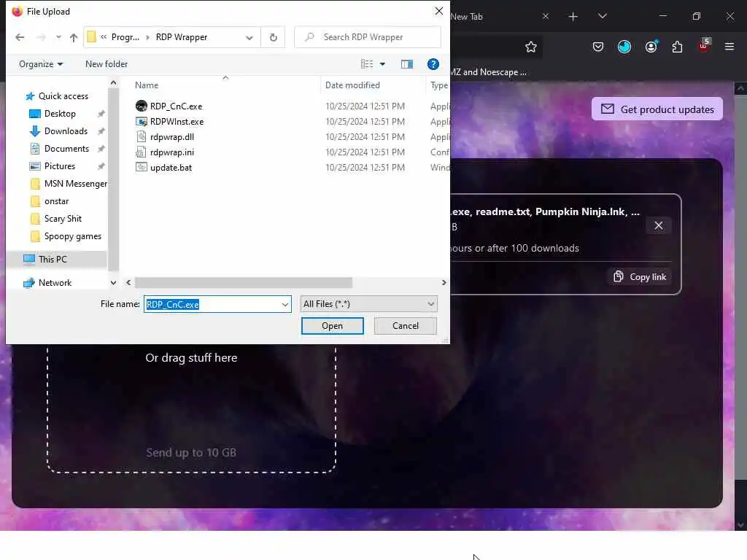Select the rdpwrap.dll file
This screenshot has width=747, height=560.
pos(172,136)
